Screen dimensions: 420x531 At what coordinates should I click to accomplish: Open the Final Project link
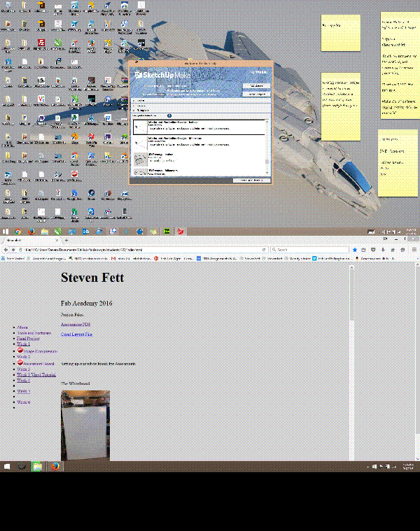click(x=28, y=339)
